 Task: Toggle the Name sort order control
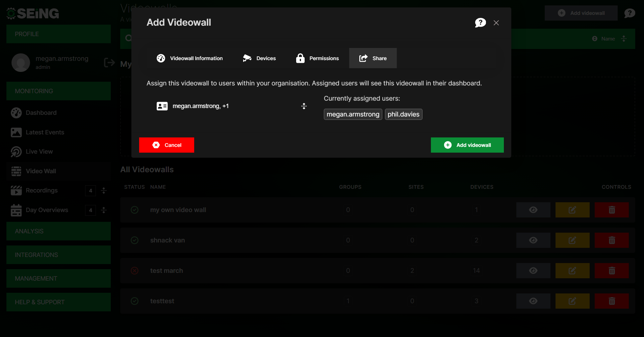623,38
